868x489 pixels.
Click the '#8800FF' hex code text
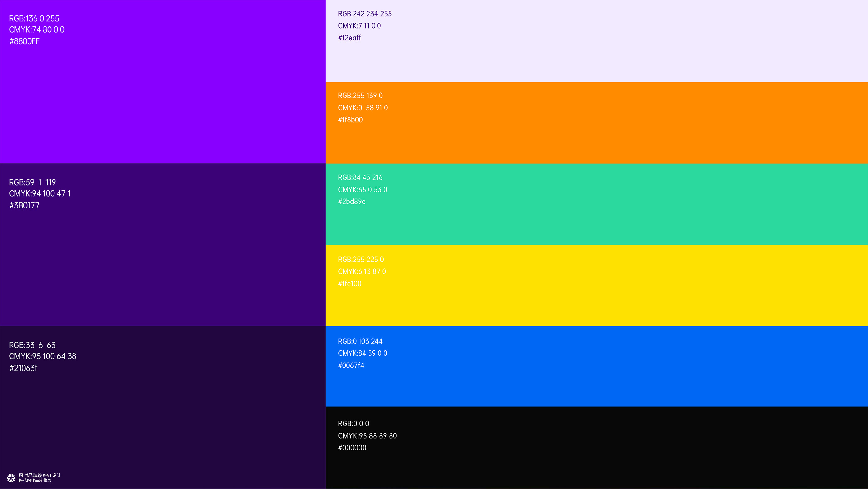25,41
